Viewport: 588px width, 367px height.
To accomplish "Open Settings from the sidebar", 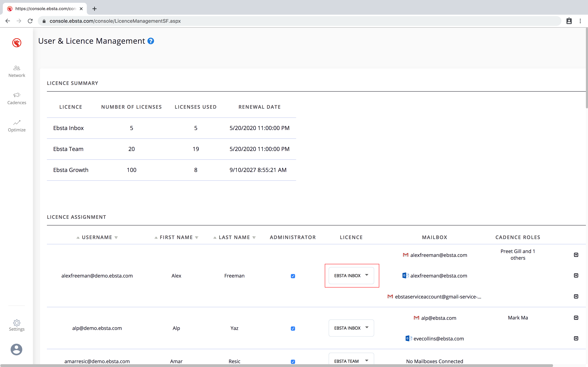I will (16, 325).
